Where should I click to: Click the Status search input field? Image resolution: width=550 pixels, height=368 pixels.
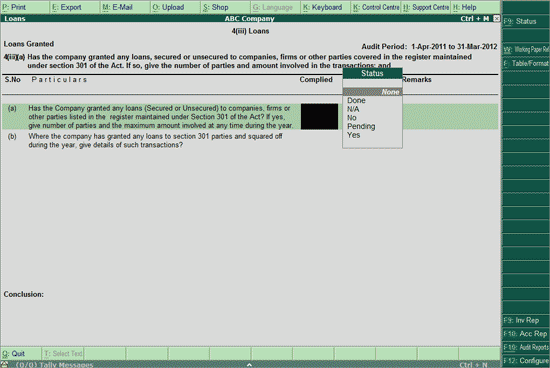coord(372,83)
